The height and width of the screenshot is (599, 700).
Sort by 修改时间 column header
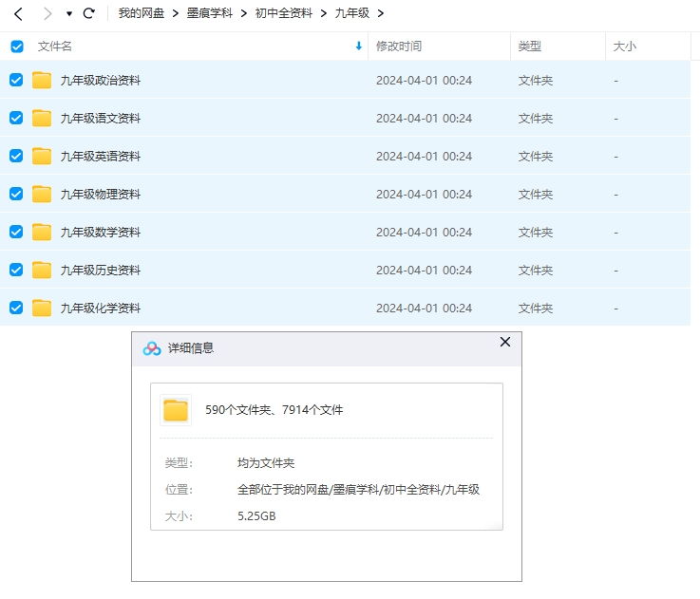click(x=399, y=47)
